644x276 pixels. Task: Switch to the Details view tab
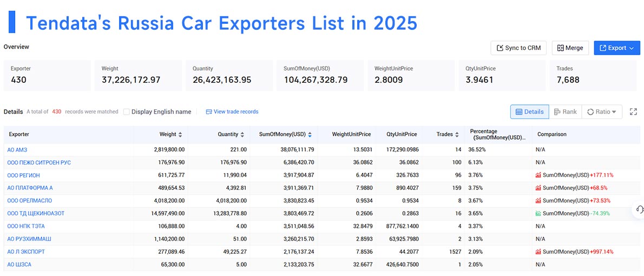click(x=529, y=111)
